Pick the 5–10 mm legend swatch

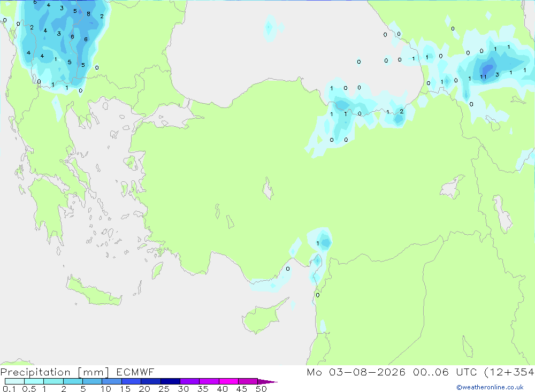tap(92, 381)
